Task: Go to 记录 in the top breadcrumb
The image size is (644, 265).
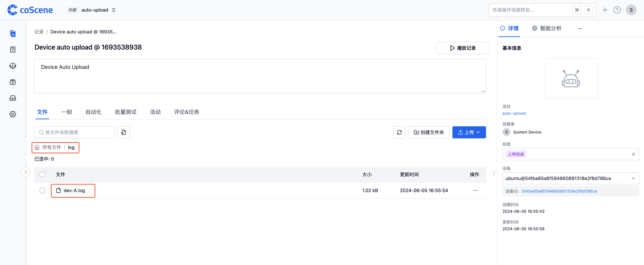Action: tap(39, 32)
